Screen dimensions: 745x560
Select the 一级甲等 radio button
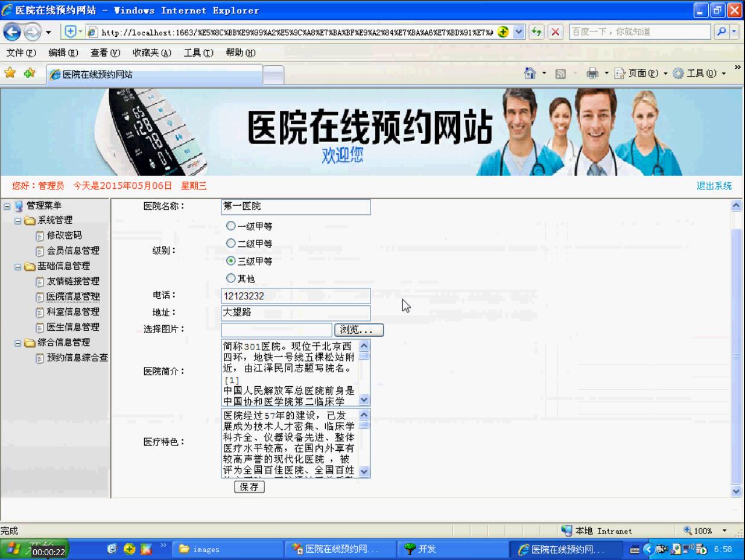[230, 226]
